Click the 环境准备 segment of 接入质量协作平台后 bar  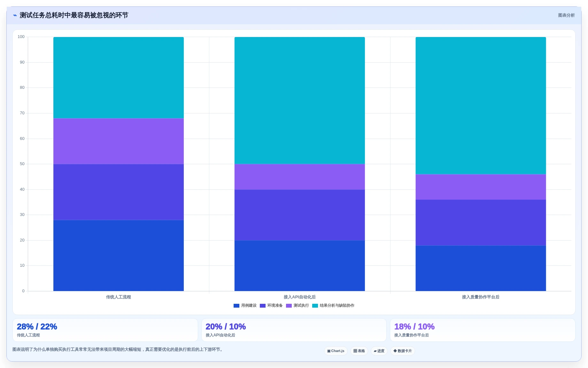(x=481, y=223)
